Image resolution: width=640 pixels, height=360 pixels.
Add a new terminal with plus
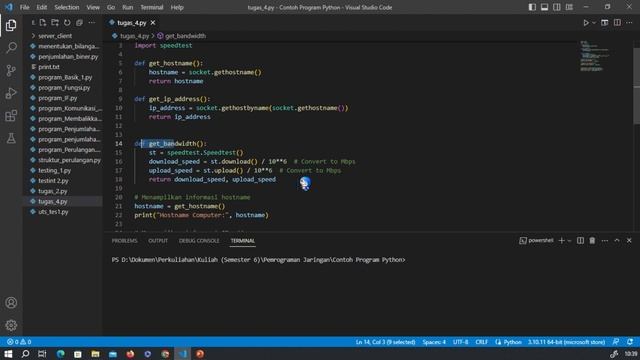tap(561, 240)
